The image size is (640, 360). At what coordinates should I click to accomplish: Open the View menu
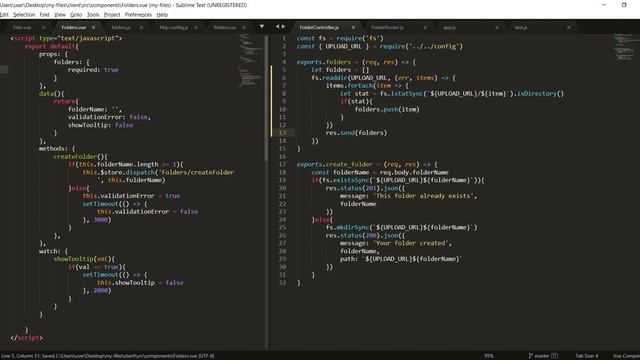[60, 15]
